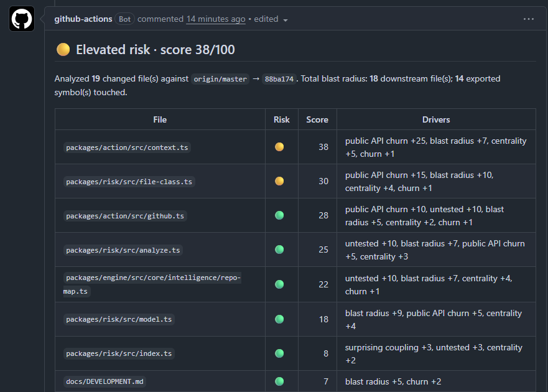The width and height of the screenshot is (548, 392).
Task: Click drivers text starting blast radius +9
Action: (434, 320)
